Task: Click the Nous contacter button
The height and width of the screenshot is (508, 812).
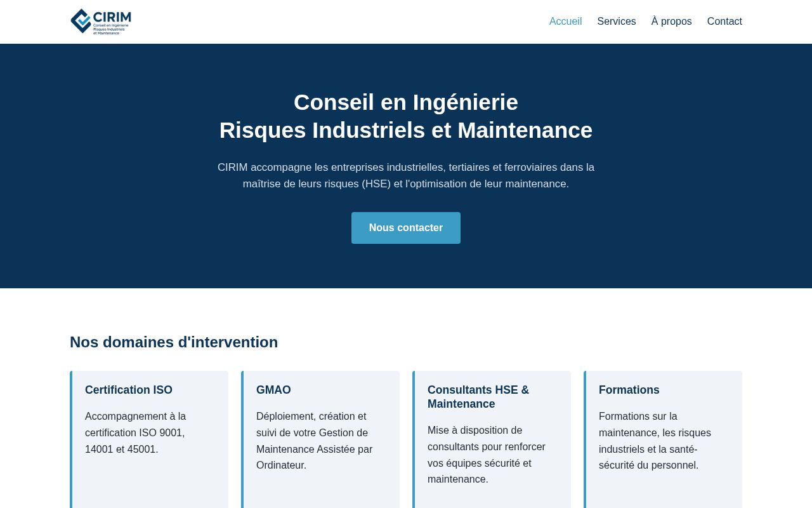Action: [x=406, y=228]
